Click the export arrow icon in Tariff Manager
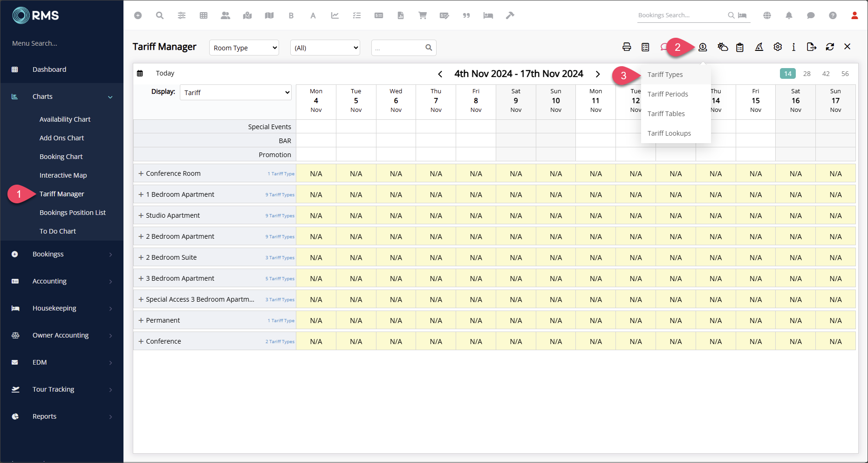 (x=812, y=47)
